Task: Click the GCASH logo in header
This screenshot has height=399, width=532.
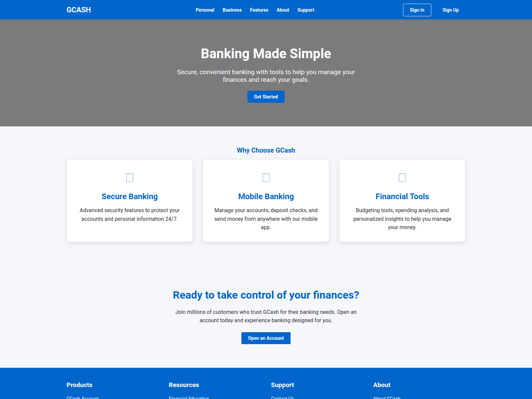Action: pos(78,10)
